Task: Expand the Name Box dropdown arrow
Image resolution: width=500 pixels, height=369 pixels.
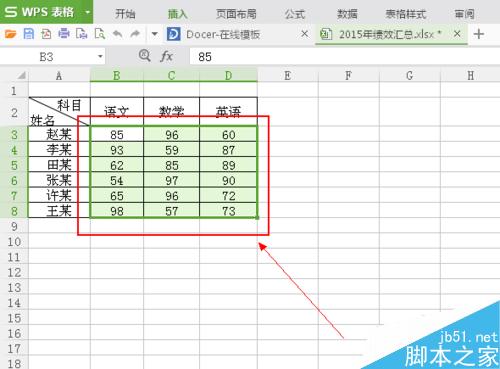Action: coord(100,57)
